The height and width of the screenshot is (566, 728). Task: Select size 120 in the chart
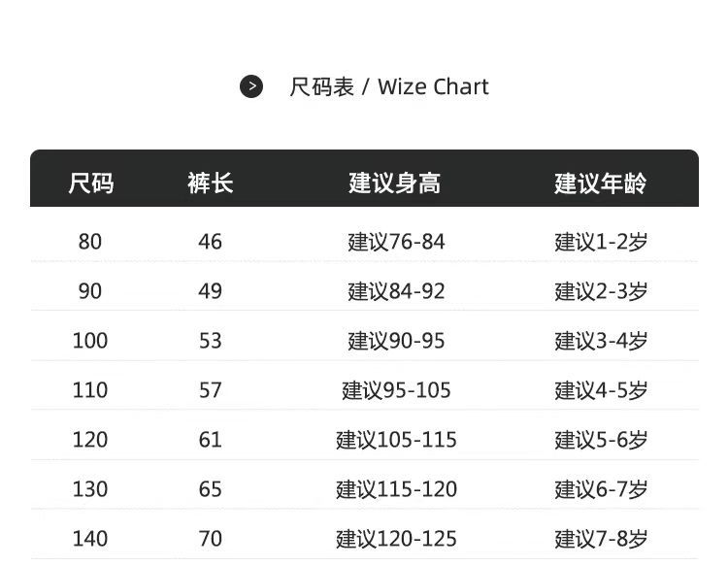click(90, 440)
